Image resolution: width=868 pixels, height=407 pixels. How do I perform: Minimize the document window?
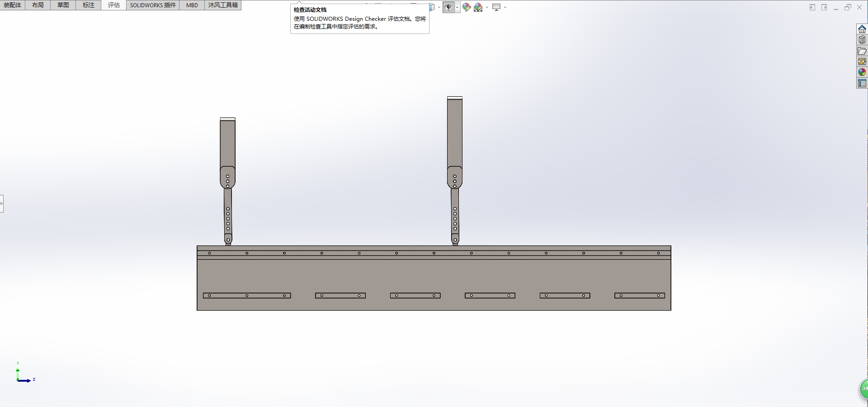(836, 8)
